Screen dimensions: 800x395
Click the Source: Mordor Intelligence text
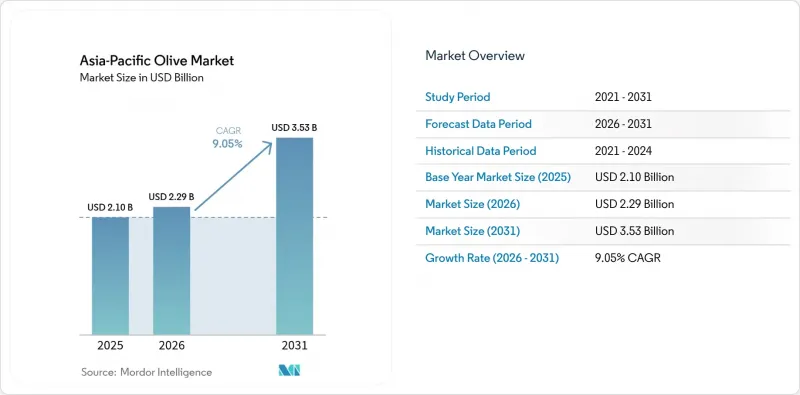pyautogui.click(x=146, y=372)
